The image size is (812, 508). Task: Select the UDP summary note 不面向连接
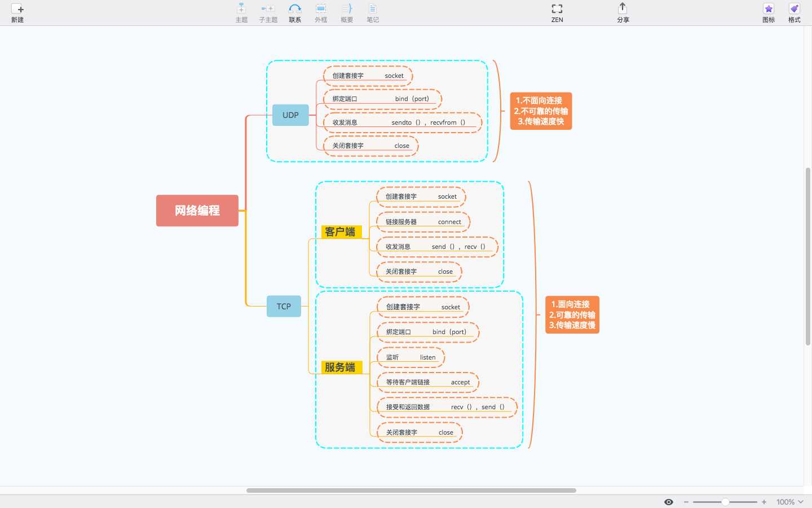541,111
